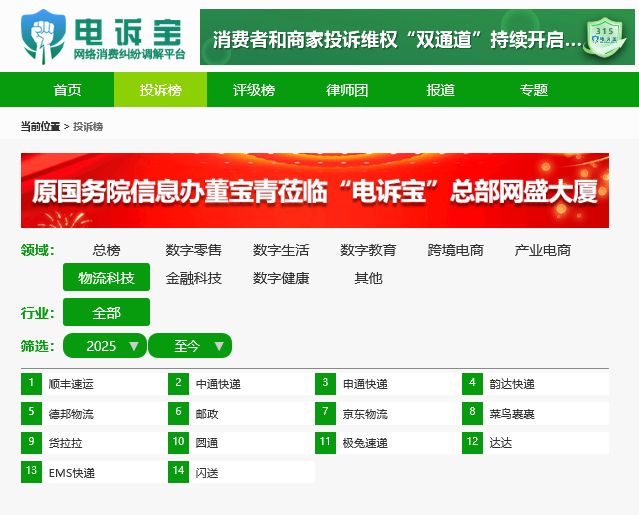This screenshot has height=515, width=639.
Task: Select the 跨境电商 field filter
Action: click(456, 250)
